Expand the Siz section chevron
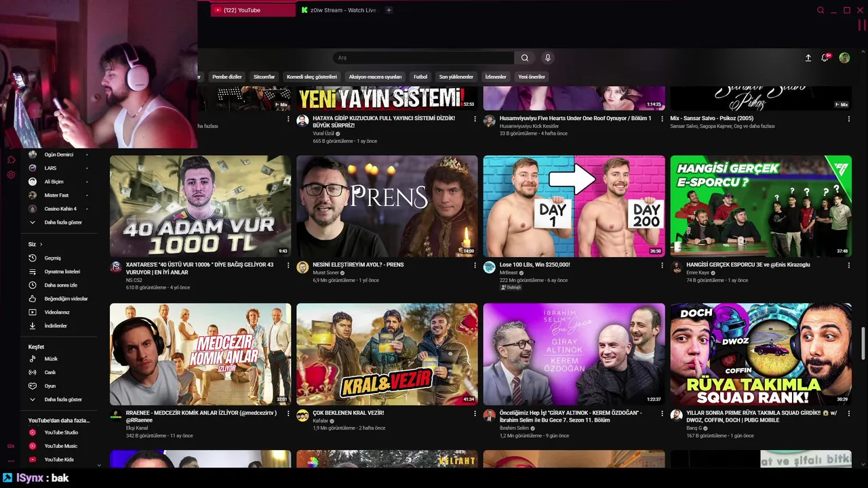This screenshot has height=488, width=868. pos(41,244)
